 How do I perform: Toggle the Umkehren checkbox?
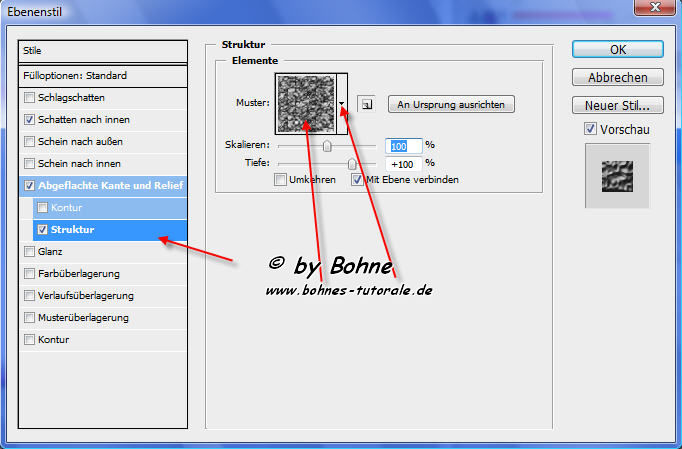coord(281,180)
